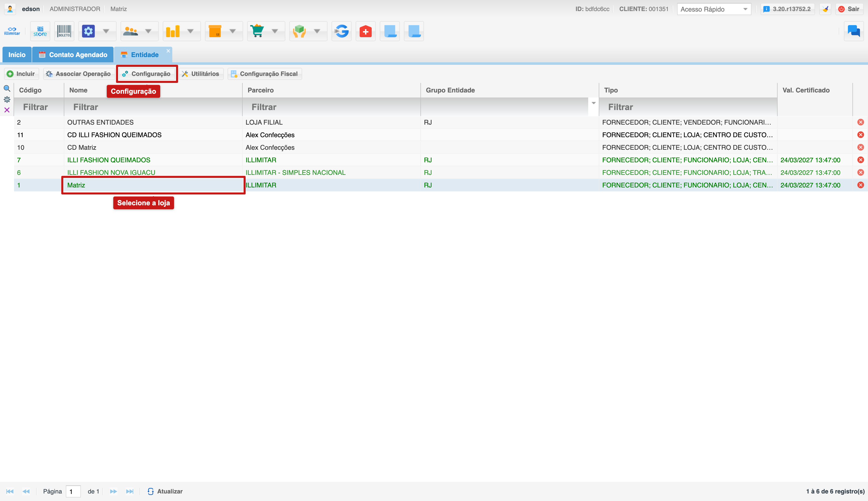Open the illi store icon
The width and height of the screenshot is (868, 501).
point(40,31)
